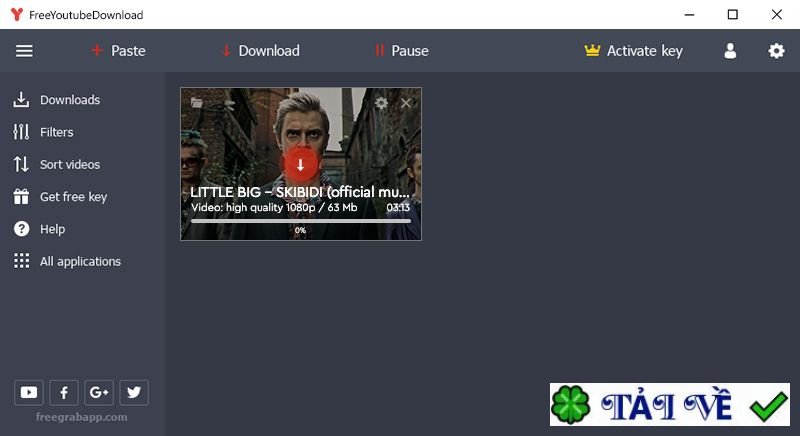
Task: Click the 03:13 duration label
Action: coord(398,207)
